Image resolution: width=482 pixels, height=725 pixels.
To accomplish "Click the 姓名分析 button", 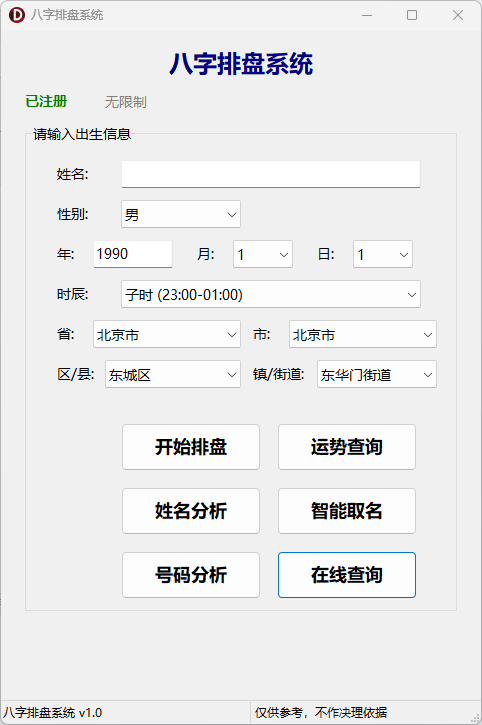I will (x=191, y=511).
